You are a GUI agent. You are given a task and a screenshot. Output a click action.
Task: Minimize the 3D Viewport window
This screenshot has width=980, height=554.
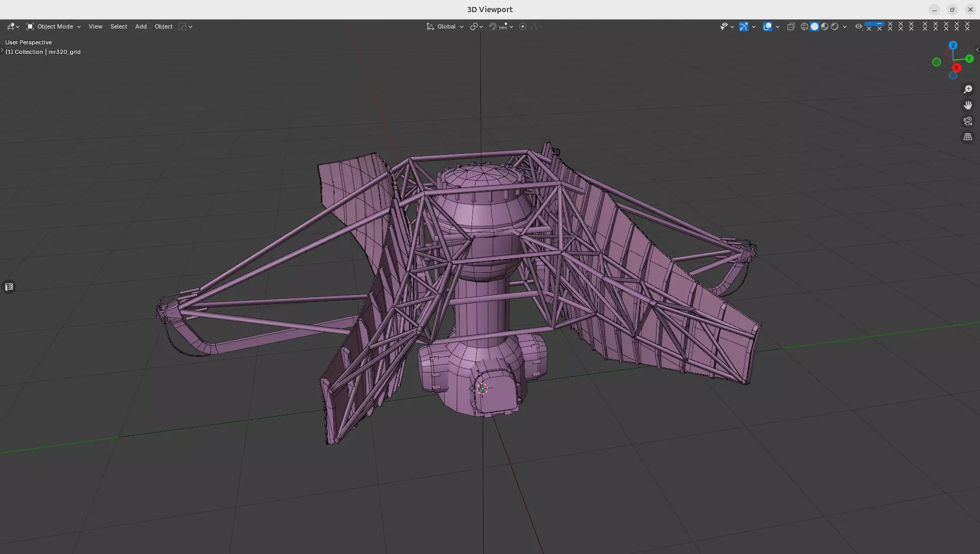(x=935, y=10)
